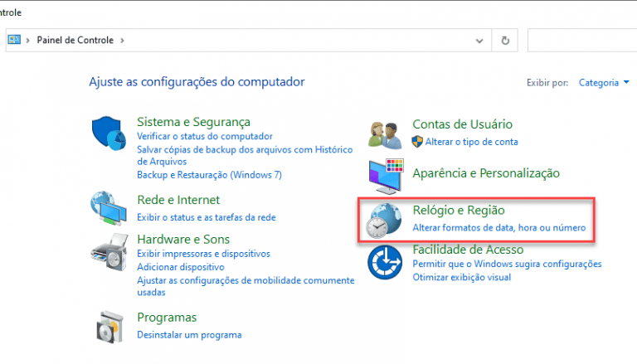The width and height of the screenshot is (637, 364).
Task: Open the Programas category heading
Action: [167, 318]
